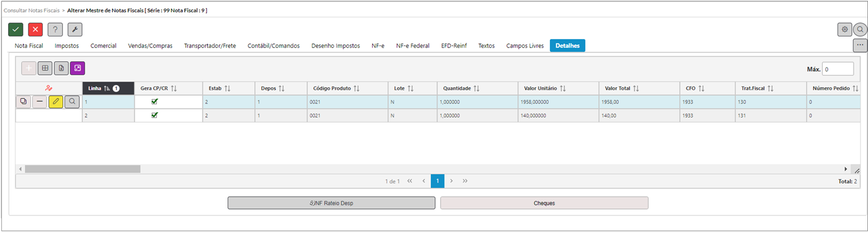The image size is (868, 232).
Task: Toggle Gera CP/CR checkbox in line 1
Action: click(x=154, y=101)
